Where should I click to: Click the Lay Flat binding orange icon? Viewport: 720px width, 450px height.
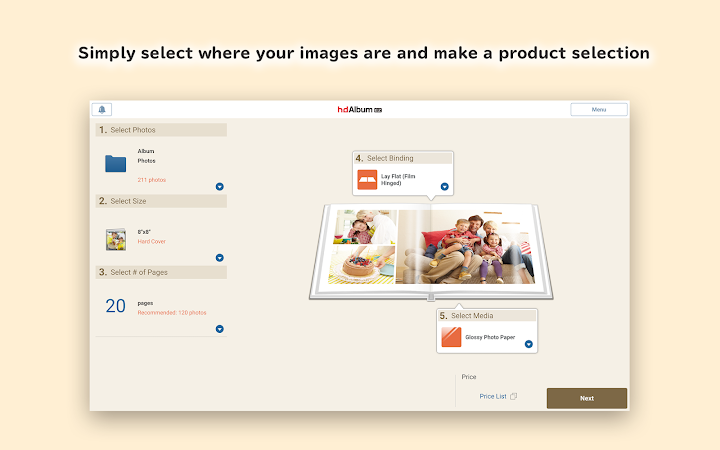coord(367,180)
